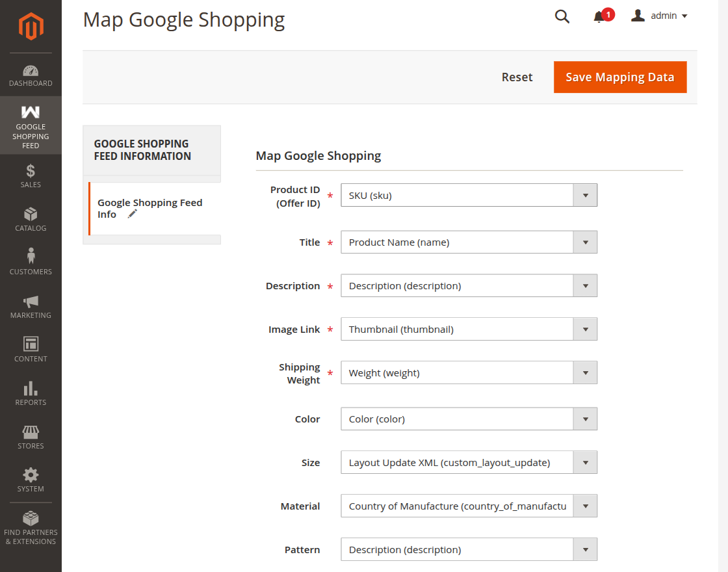Click pencil icon beside Google Shopping Feed Info
The image size is (728, 572).
pyautogui.click(x=133, y=214)
